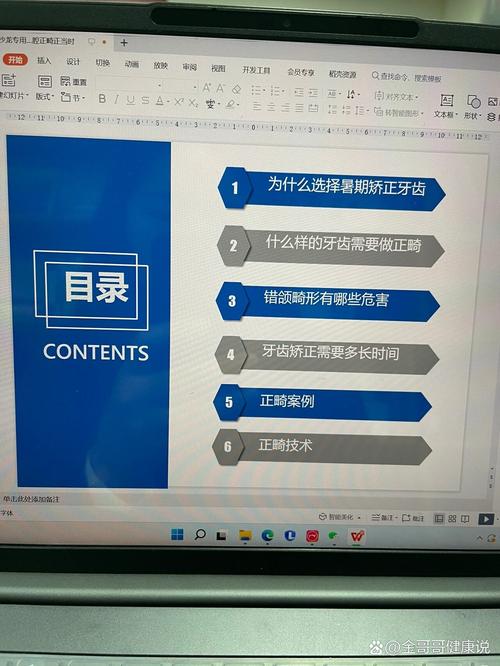Toggle italic formatting
The height and width of the screenshot is (666, 500).
[116, 99]
